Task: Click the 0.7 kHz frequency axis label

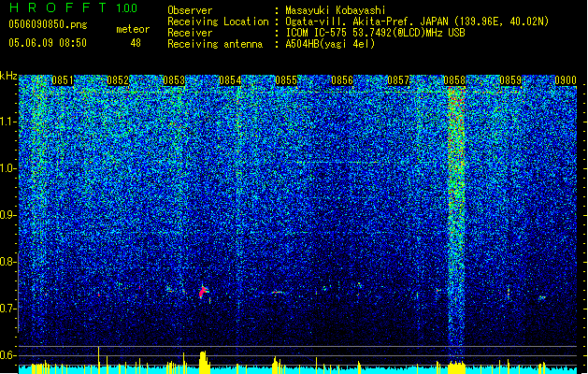Action: click(8, 309)
